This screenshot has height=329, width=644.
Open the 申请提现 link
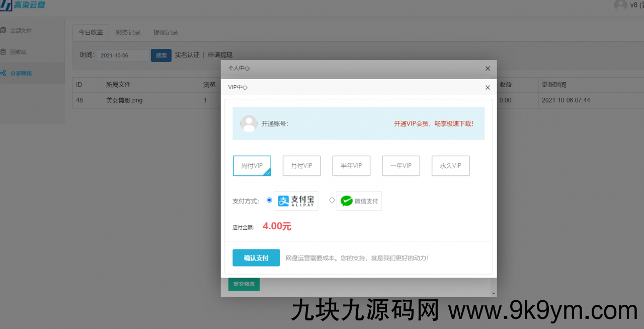pos(220,55)
